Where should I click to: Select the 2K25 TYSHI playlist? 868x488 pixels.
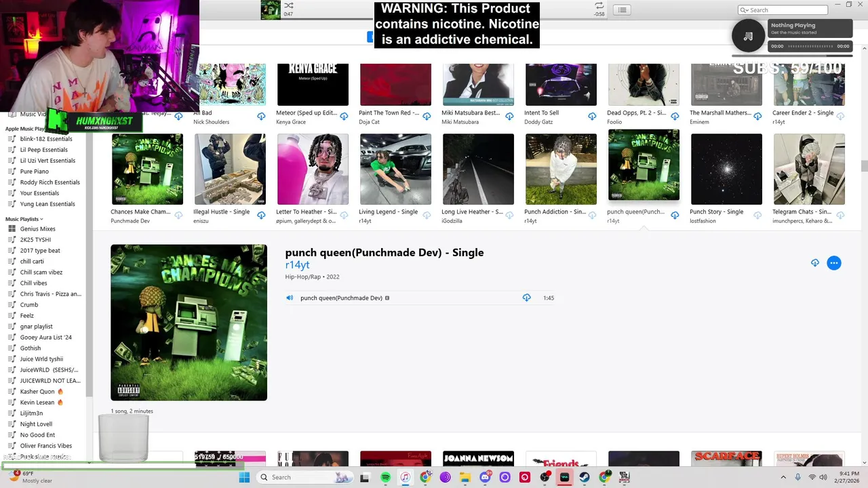point(35,240)
